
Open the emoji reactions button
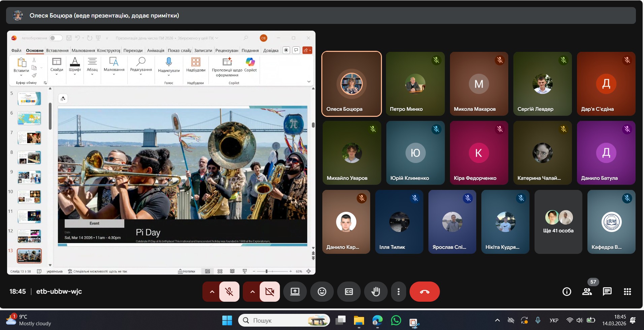click(x=322, y=292)
